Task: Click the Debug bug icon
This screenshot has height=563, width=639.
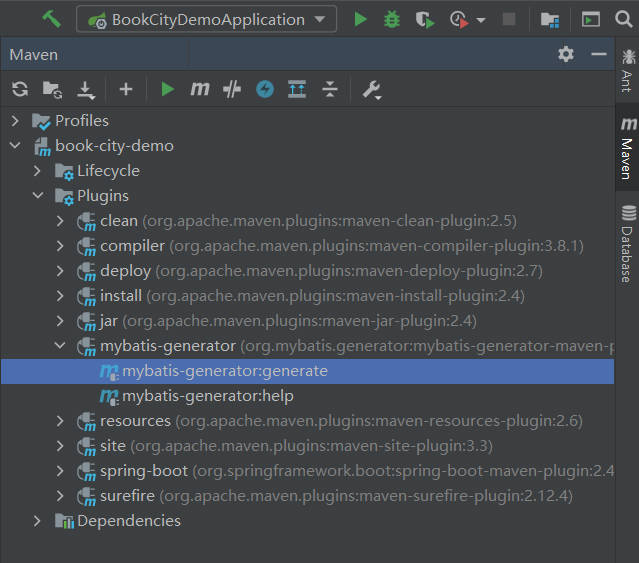Action: (392, 19)
